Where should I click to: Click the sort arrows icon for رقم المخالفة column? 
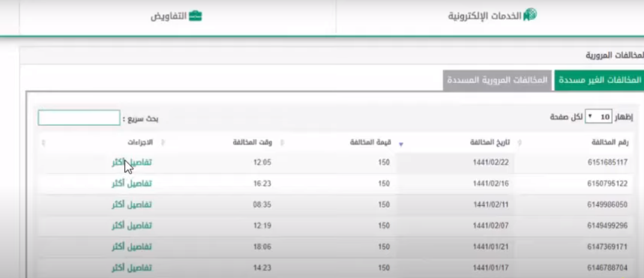(519, 143)
